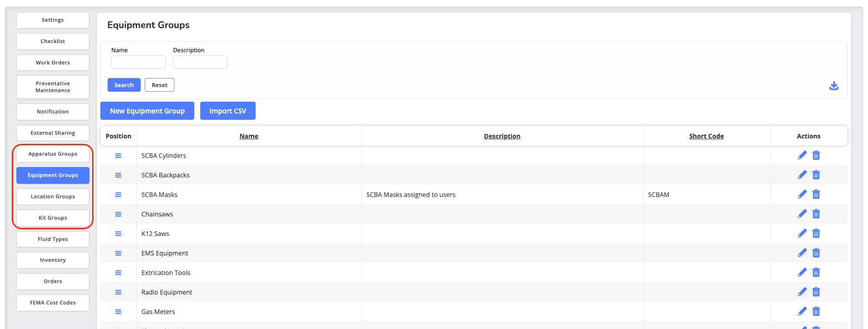This screenshot has height=329, width=868.
Task: Grab the SCBA Backpacks reorder handle
Action: [118, 175]
